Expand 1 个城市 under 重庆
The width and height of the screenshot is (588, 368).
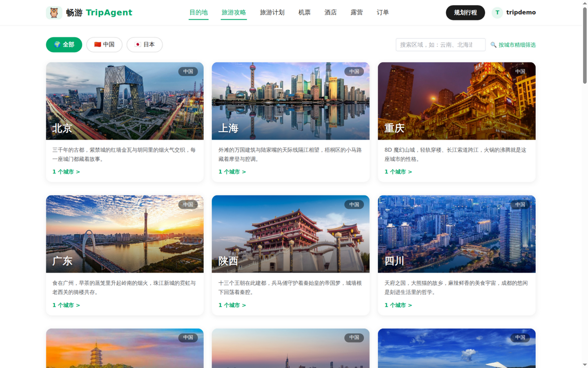pyautogui.click(x=398, y=172)
